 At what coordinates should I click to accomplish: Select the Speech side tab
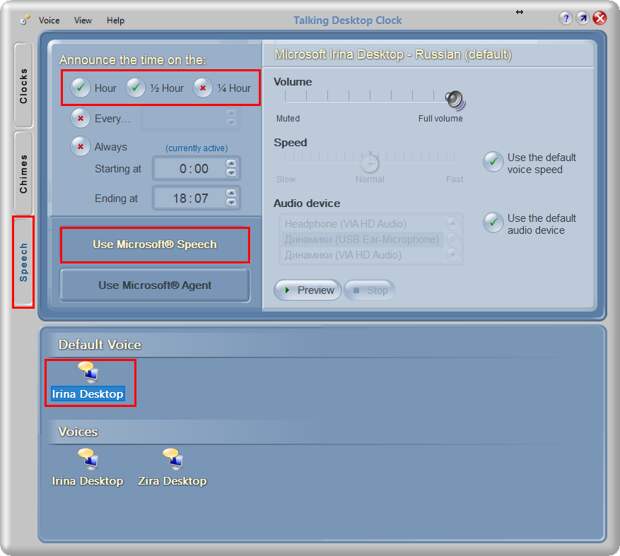23,262
